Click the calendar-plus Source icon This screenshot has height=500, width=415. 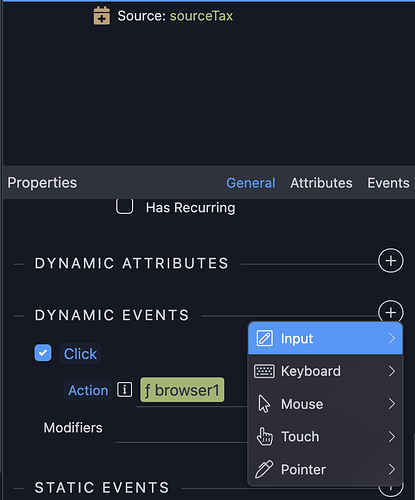point(101,16)
